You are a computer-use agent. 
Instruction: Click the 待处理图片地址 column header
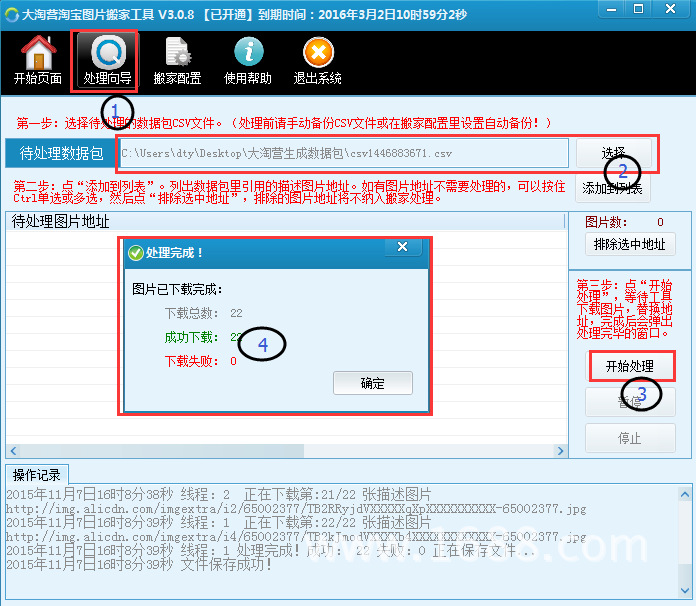coord(285,221)
